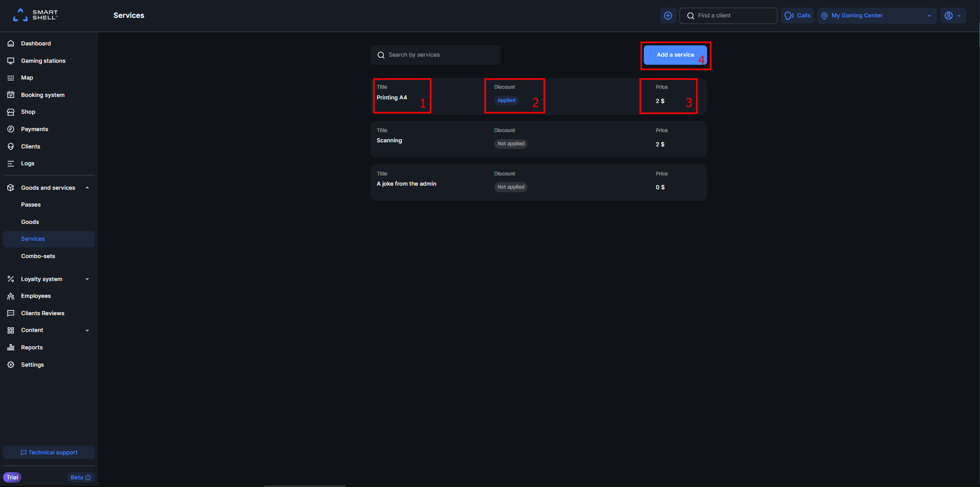
Task: Contact Technical support
Action: coord(48,452)
